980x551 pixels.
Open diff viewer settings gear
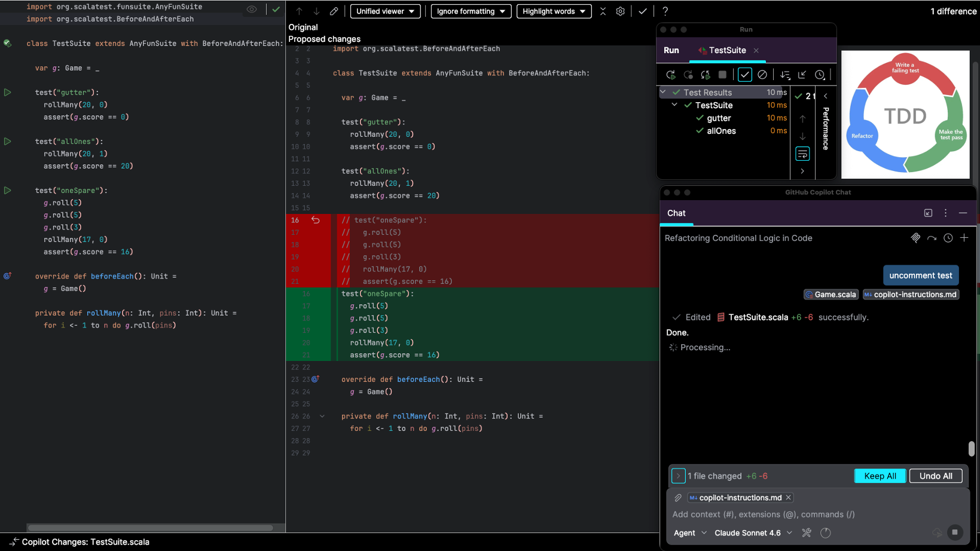click(x=620, y=11)
